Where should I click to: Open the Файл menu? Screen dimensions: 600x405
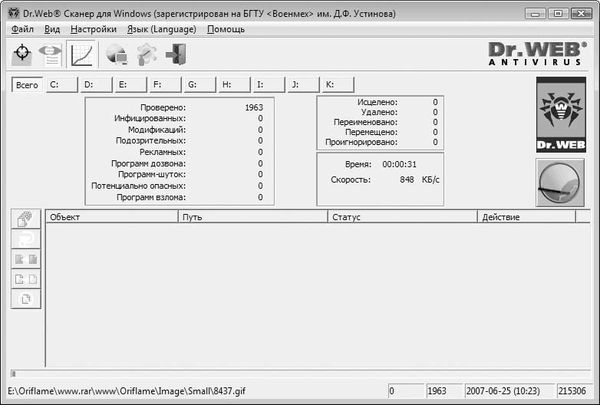coord(22,30)
